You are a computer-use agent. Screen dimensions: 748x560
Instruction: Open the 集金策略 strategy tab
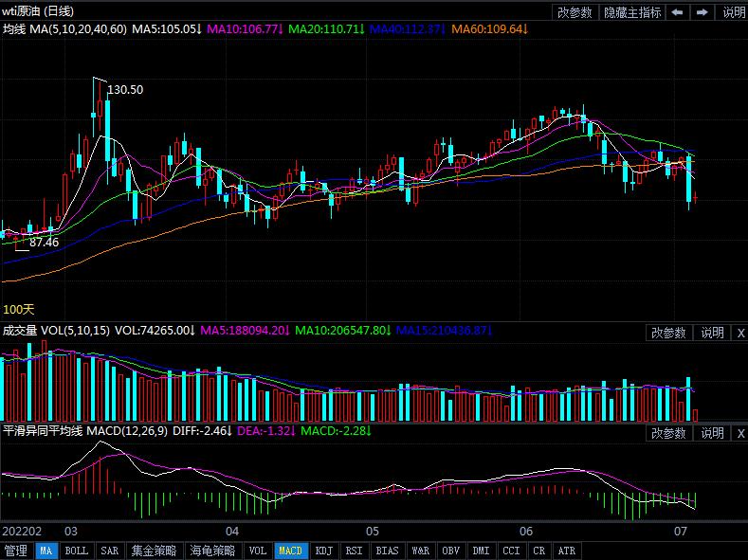154,551
